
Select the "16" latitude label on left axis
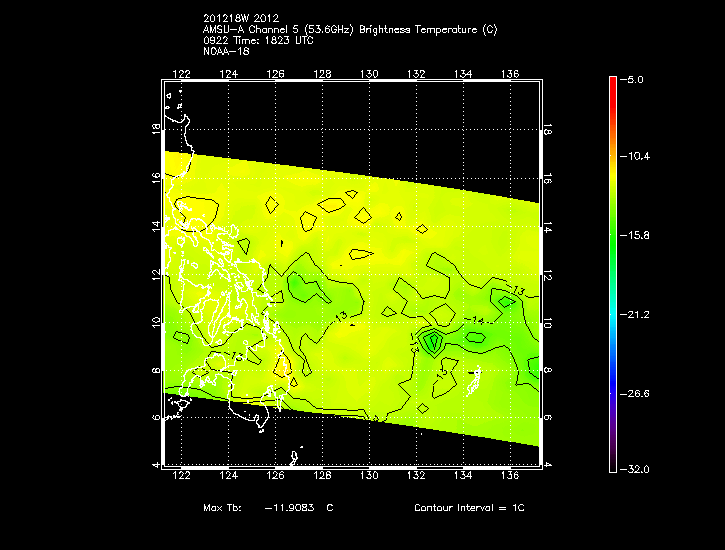pos(156,177)
